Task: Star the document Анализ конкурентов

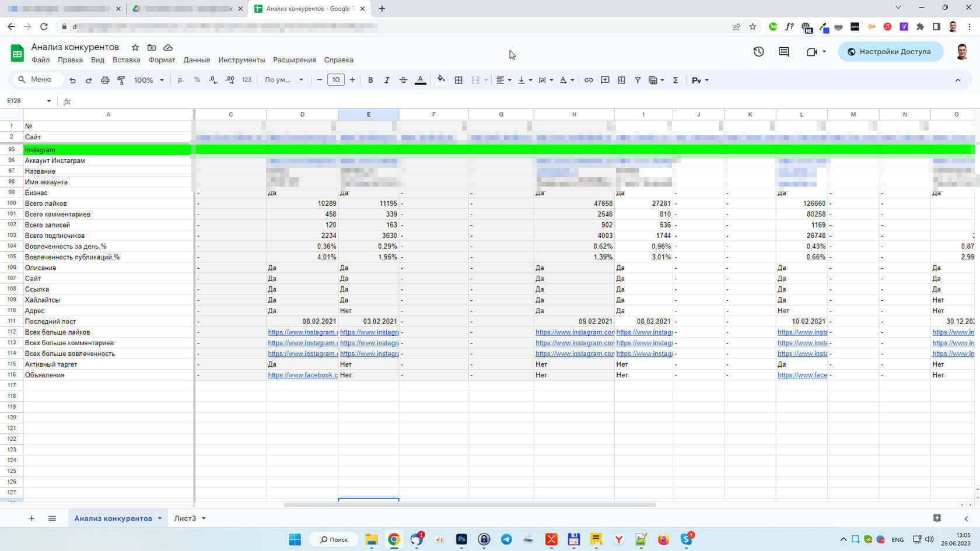Action: tap(135, 47)
